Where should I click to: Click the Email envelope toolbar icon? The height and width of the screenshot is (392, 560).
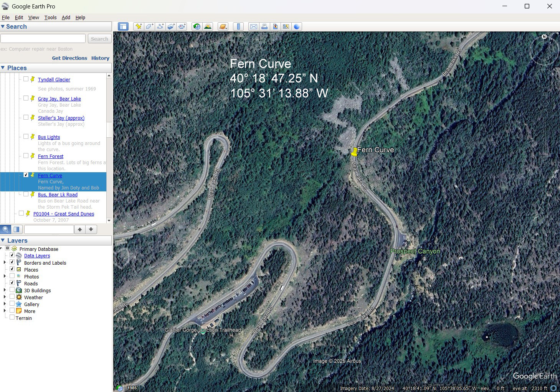pos(254,26)
